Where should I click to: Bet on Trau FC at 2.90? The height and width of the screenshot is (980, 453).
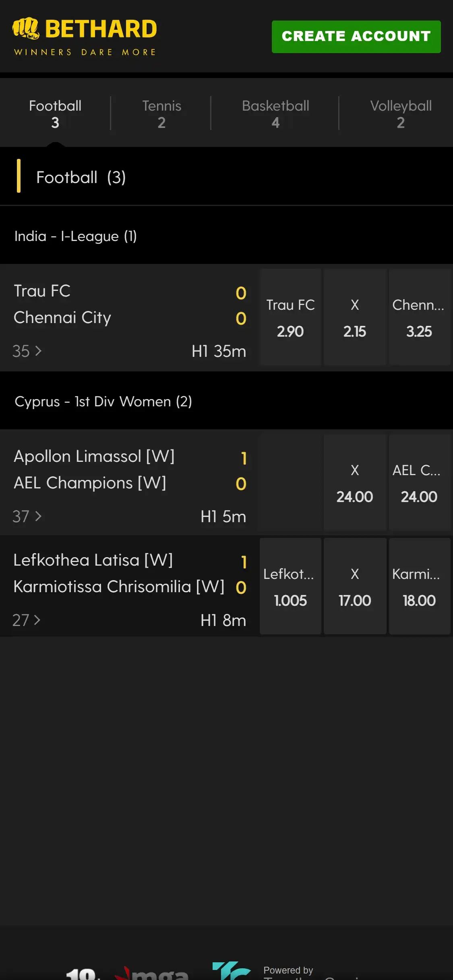point(290,318)
